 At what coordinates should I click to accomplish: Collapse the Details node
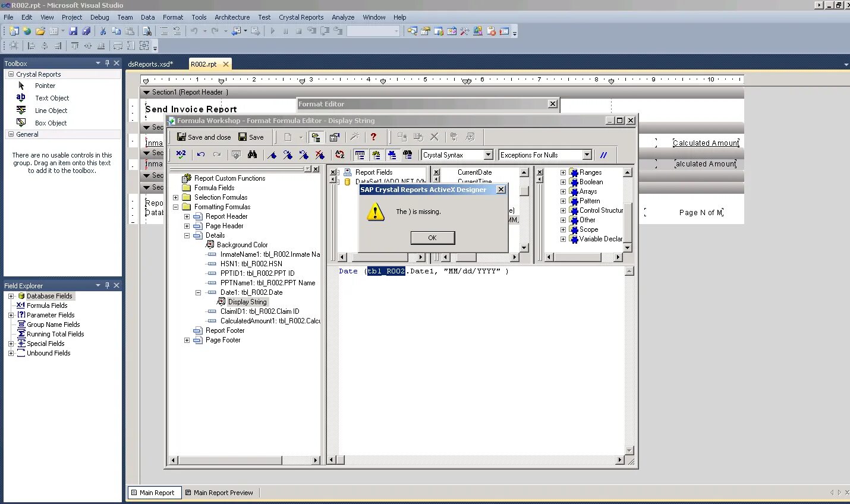point(187,235)
